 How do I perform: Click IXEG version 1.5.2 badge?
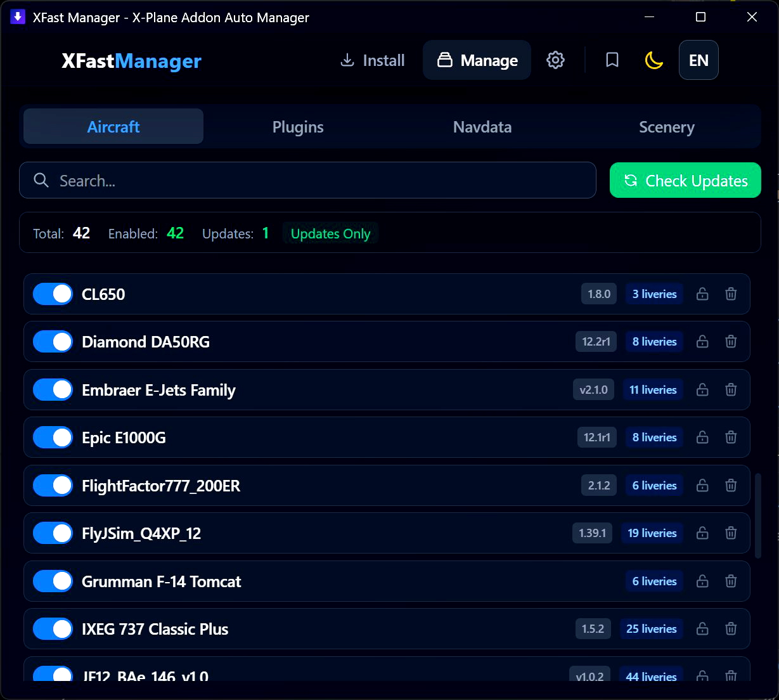point(593,629)
